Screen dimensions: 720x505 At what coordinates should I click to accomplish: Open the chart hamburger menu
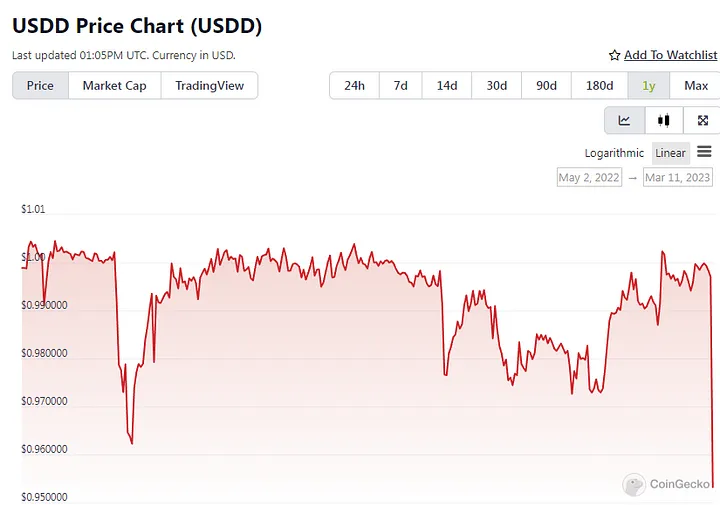[704, 152]
